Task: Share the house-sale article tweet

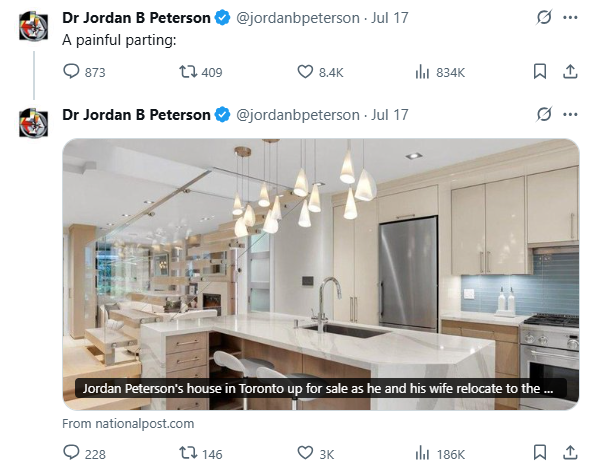Action: point(570,452)
